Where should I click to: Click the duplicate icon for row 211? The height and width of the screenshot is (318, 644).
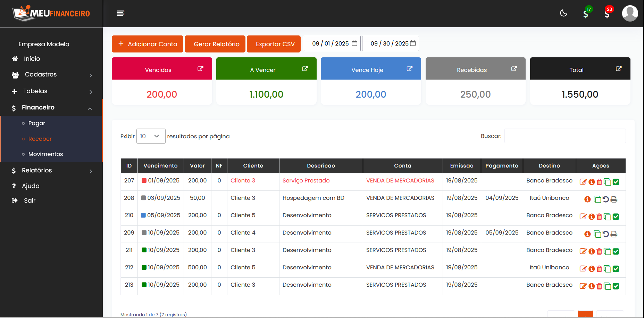(608, 251)
